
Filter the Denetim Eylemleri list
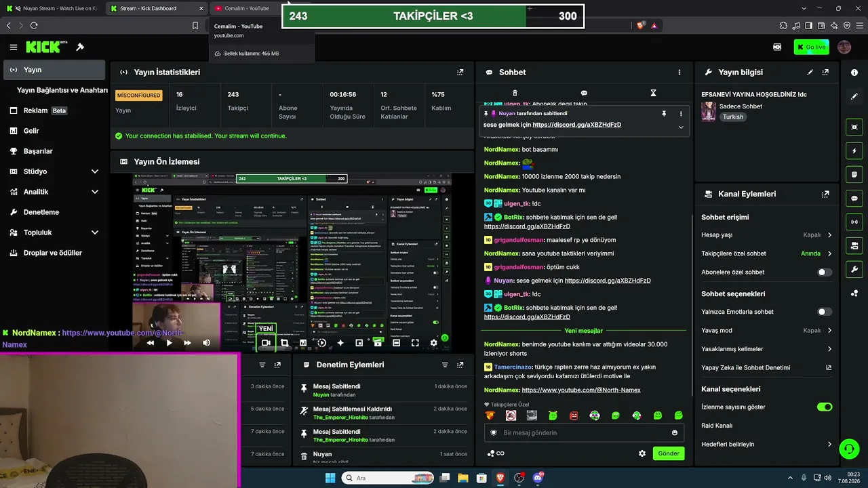445,365
